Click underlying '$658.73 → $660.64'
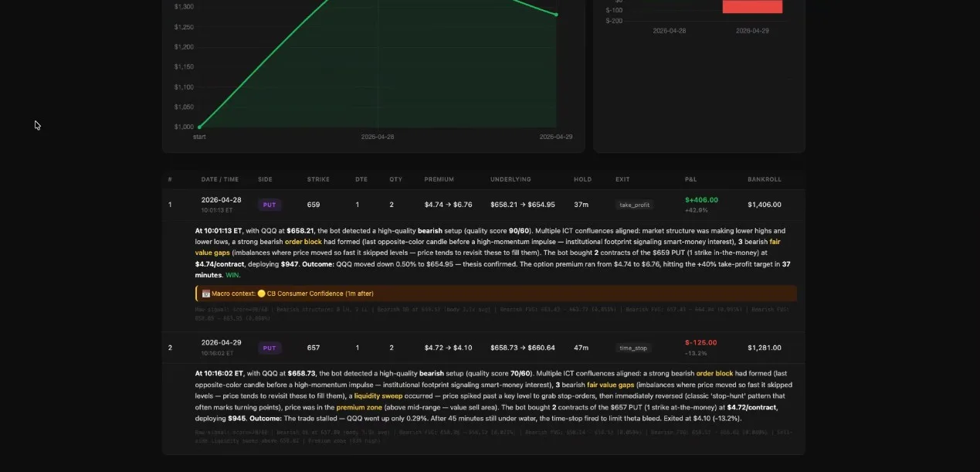This screenshot has height=472, width=980. (522, 348)
